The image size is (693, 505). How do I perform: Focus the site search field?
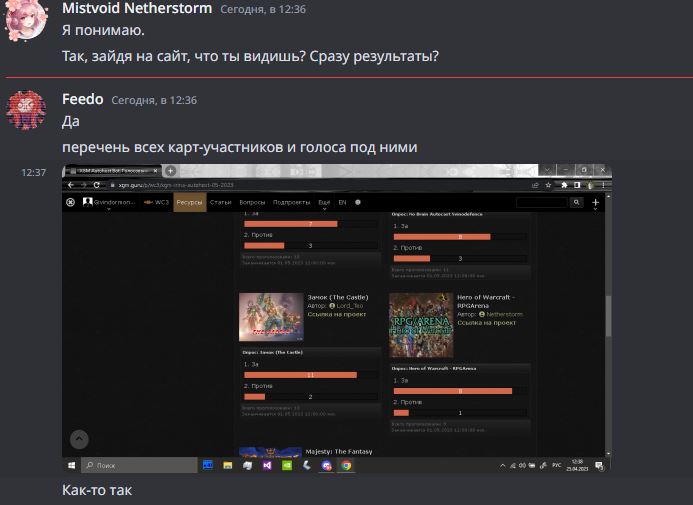541,202
